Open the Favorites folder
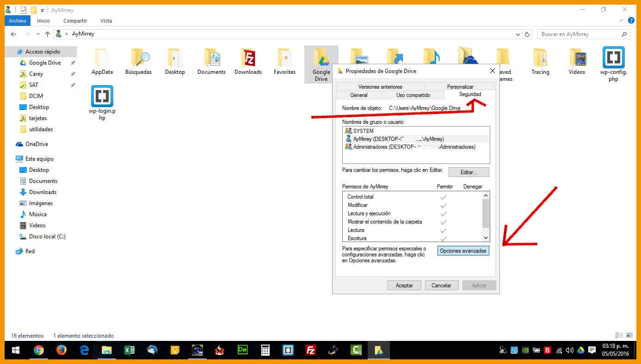 284,61
